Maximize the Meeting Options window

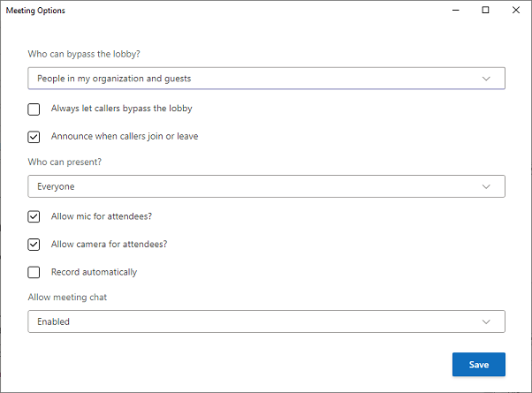pos(485,11)
